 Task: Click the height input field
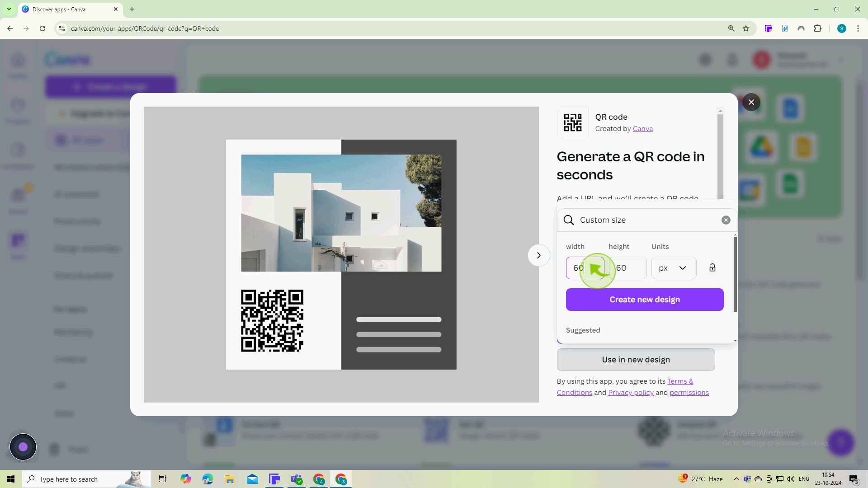pos(628,268)
